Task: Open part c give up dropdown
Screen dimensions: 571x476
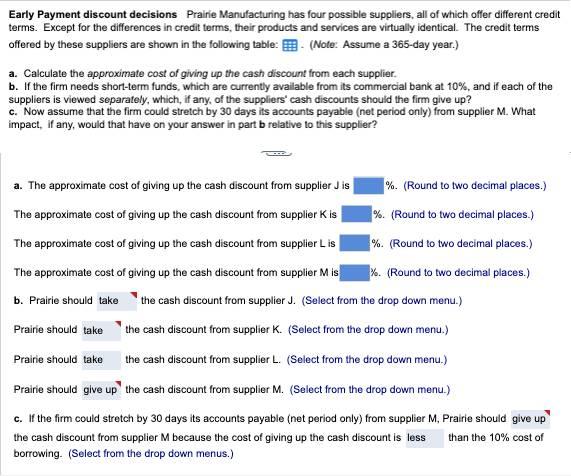Action: (x=530, y=419)
